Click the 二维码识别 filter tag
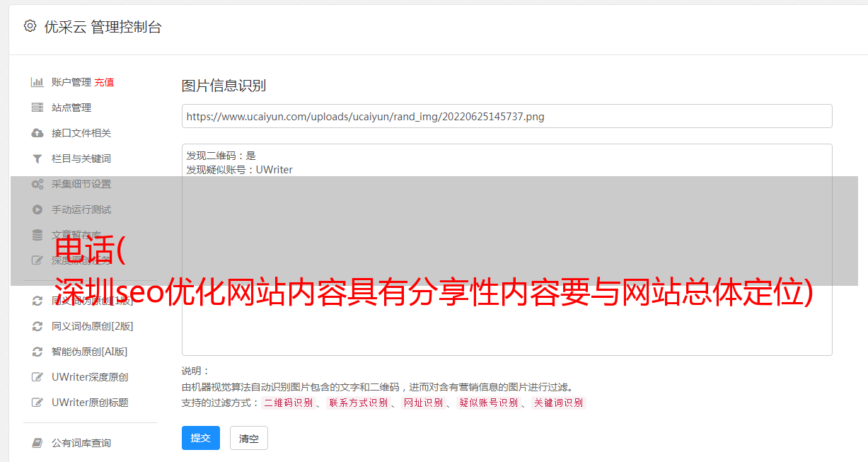868x462 pixels. (288, 403)
